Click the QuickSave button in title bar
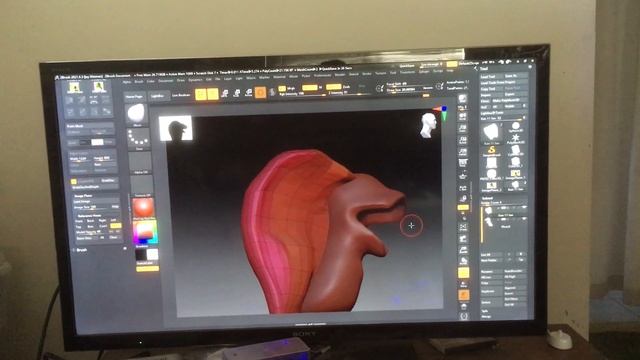Screen dimensions: 640x360 click(x=407, y=65)
